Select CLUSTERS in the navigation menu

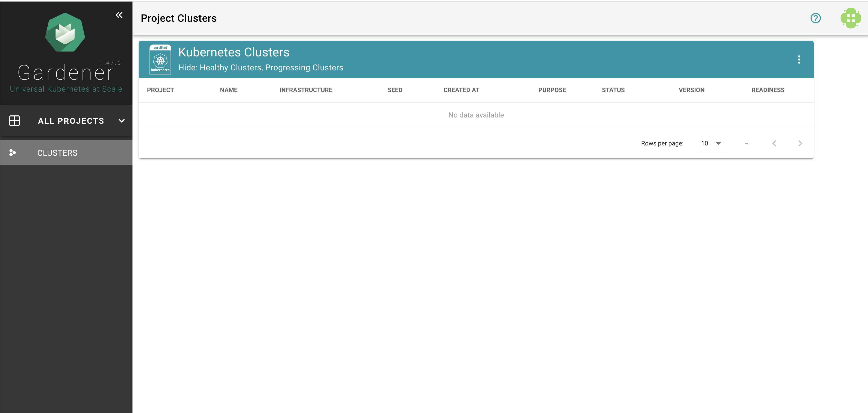point(57,153)
